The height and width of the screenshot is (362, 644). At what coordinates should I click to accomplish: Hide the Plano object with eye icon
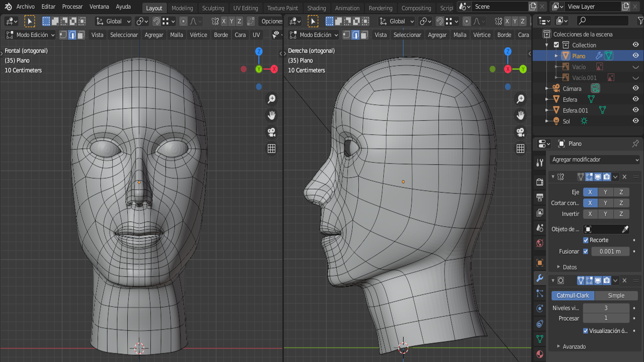pos(636,56)
